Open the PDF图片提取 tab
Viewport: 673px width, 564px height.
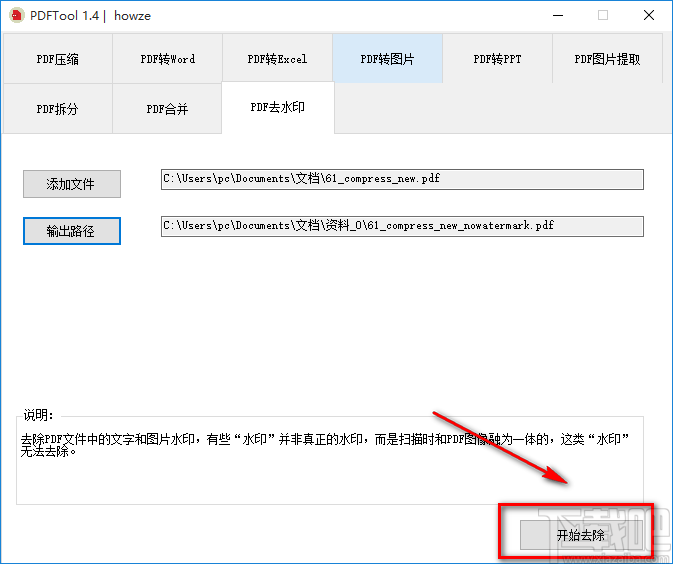607,59
